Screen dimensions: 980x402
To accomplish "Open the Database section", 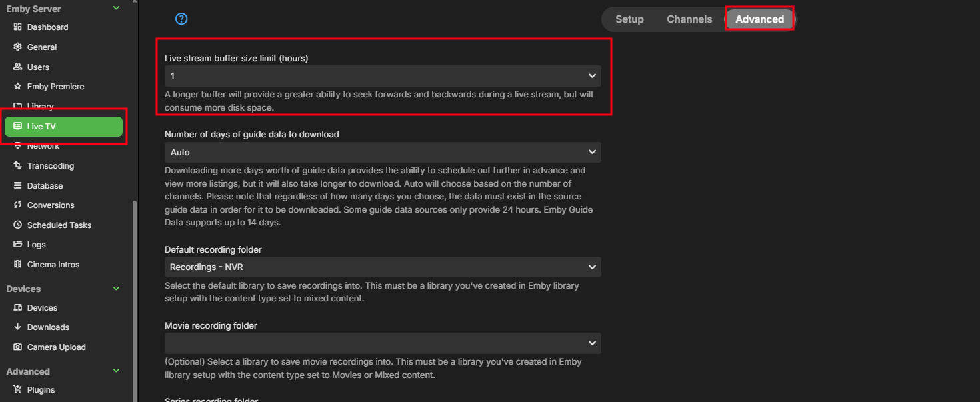I will 44,185.
